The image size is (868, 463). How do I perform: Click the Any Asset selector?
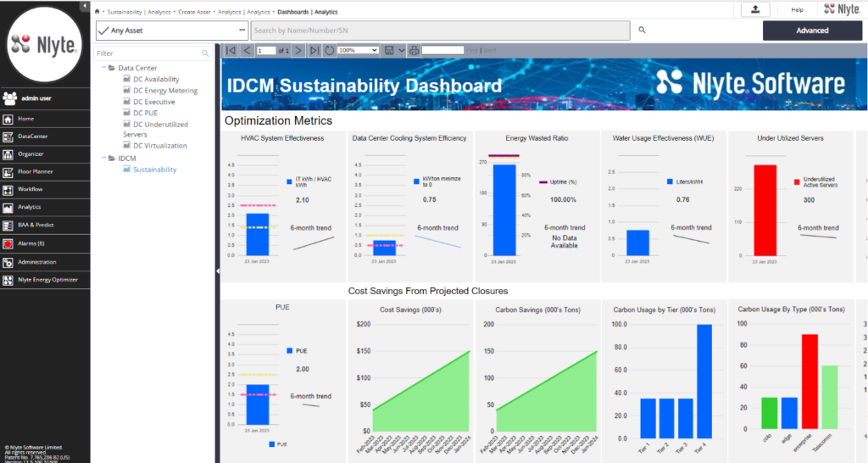coord(172,31)
